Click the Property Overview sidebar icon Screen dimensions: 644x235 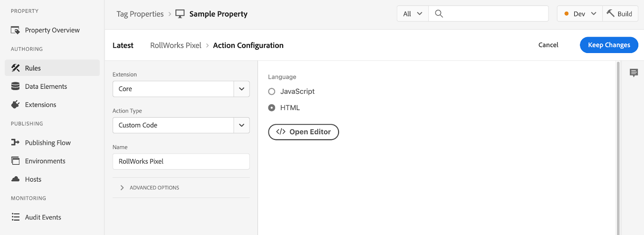point(15,30)
